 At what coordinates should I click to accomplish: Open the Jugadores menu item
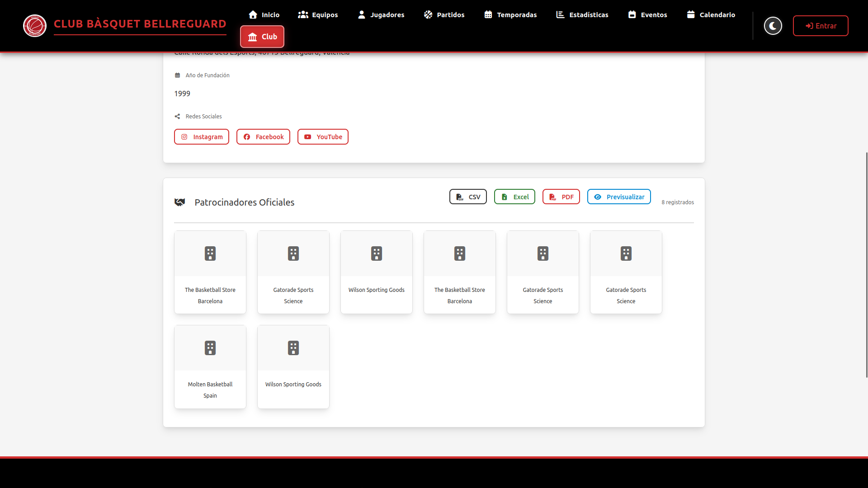[381, 14]
